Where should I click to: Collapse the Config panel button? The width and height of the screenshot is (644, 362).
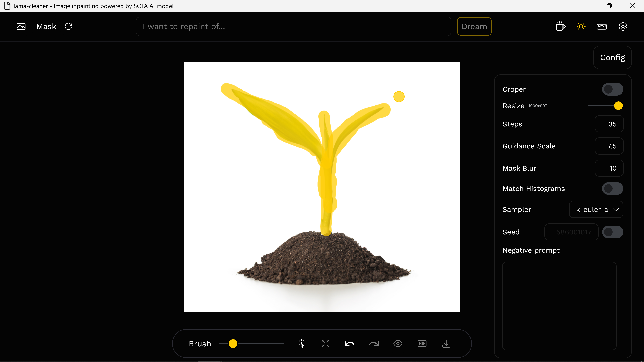pyautogui.click(x=612, y=57)
